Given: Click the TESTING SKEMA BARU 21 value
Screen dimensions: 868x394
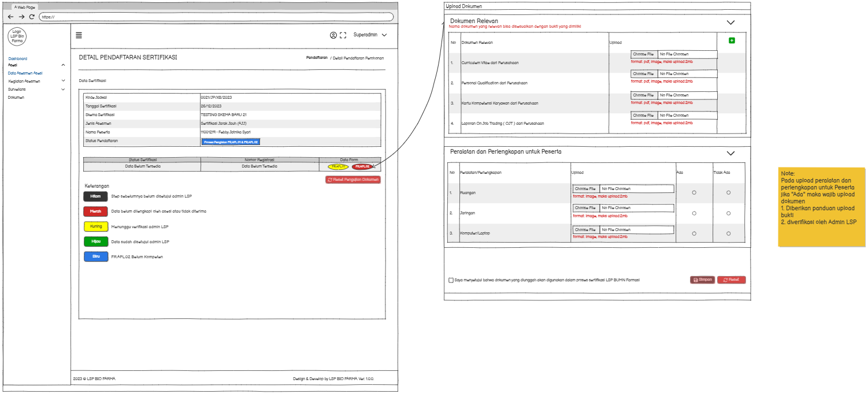Looking at the screenshot, I should (224, 115).
